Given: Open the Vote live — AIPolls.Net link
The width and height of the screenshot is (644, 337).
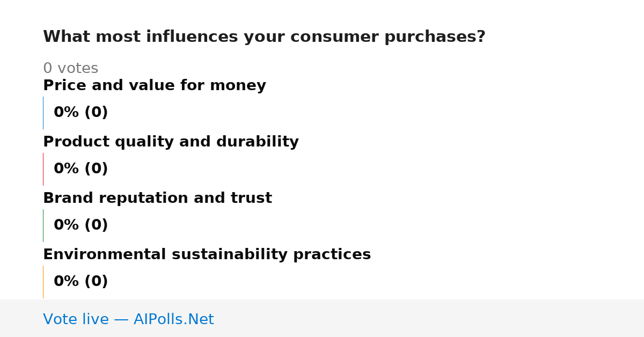Looking at the screenshot, I should click(128, 320).
